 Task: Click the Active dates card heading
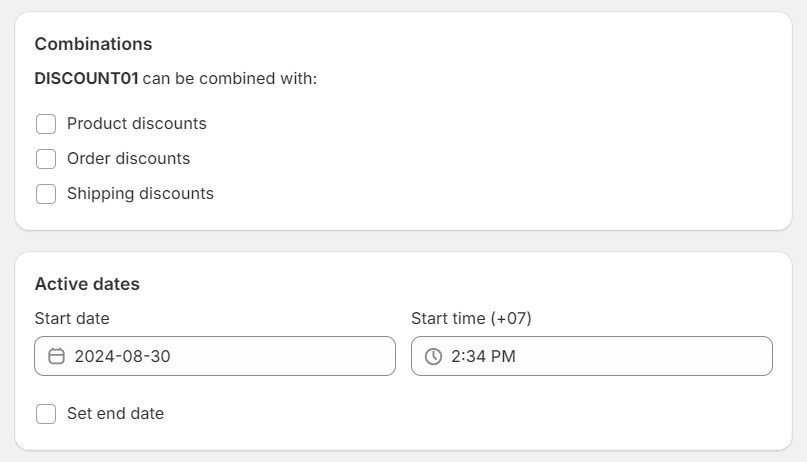click(x=87, y=284)
